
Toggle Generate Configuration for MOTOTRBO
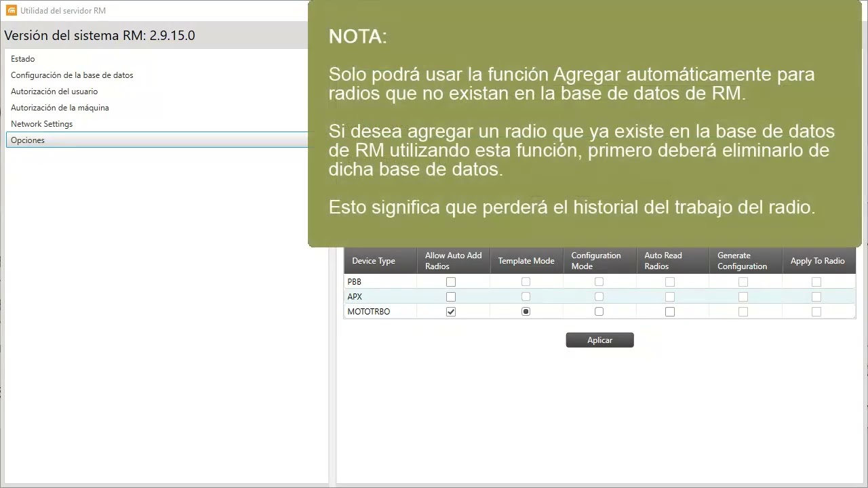coord(743,312)
